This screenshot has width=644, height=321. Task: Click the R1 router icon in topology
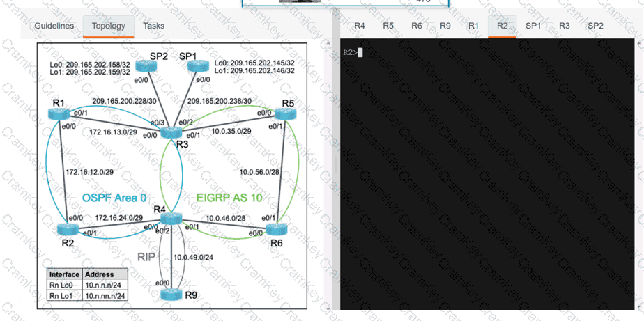(x=59, y=115)
